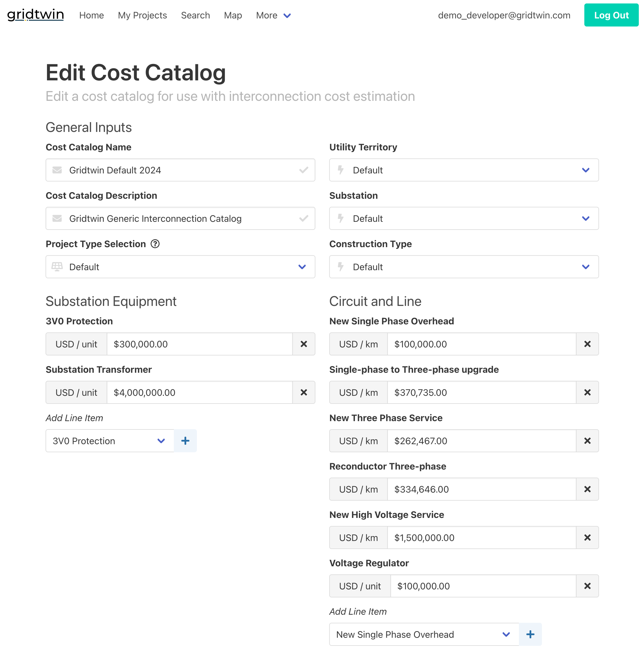This screenshot has width=644, height=651.
Task: Go to My Projects
Action: pos(142,15)
